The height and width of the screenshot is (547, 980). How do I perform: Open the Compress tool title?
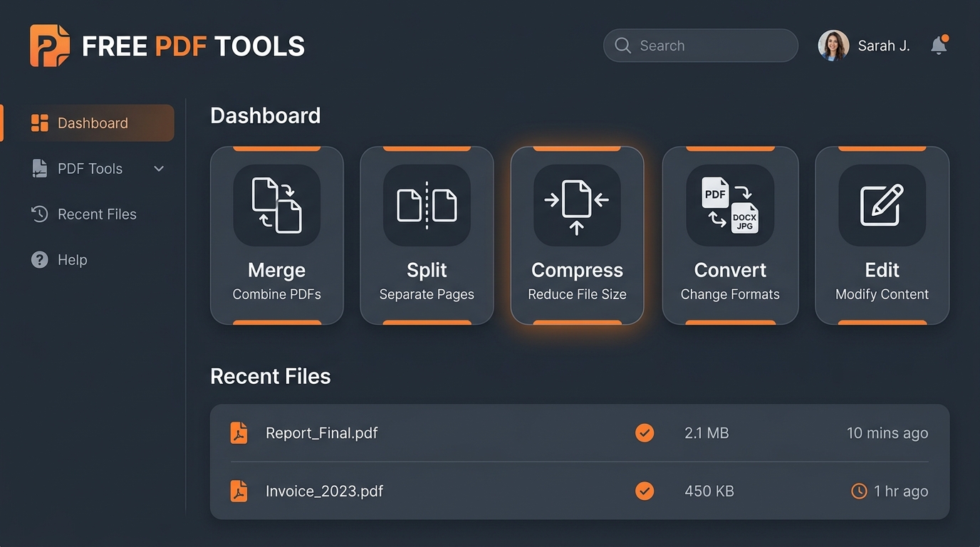[577, 271]
